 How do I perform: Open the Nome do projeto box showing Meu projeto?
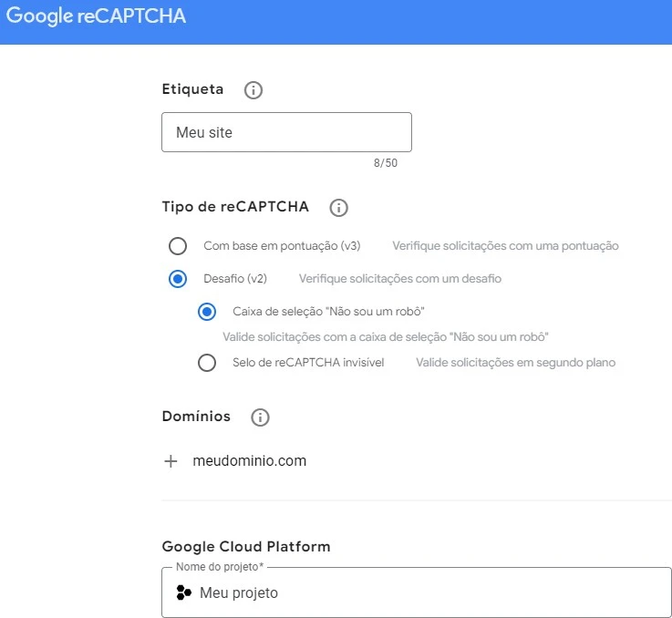tap(416, 592)
